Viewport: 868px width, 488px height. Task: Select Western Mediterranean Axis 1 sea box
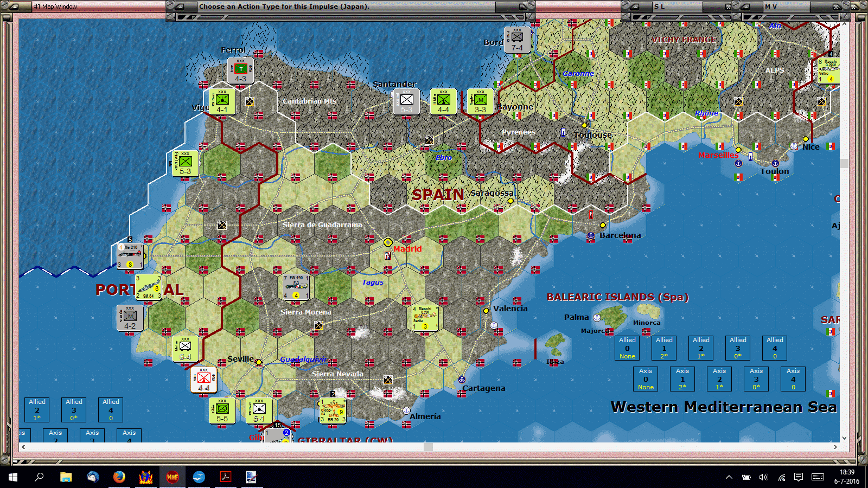point(682,379)
